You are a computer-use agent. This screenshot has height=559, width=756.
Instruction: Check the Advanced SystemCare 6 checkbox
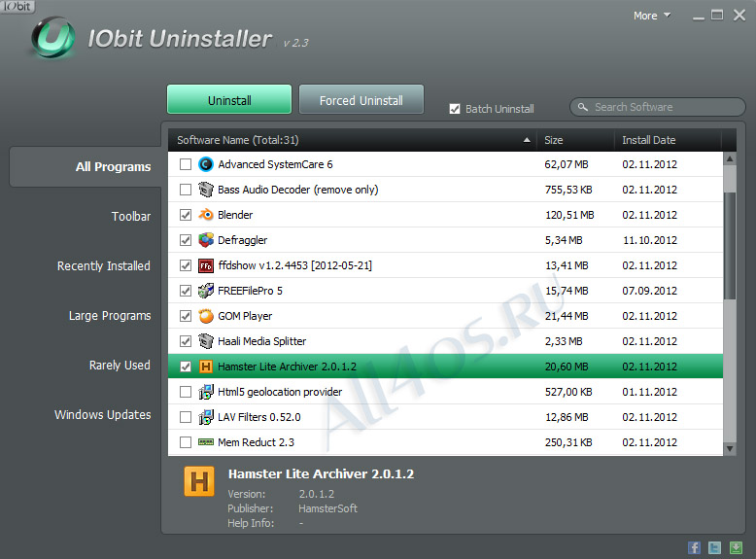coord(186,164)
